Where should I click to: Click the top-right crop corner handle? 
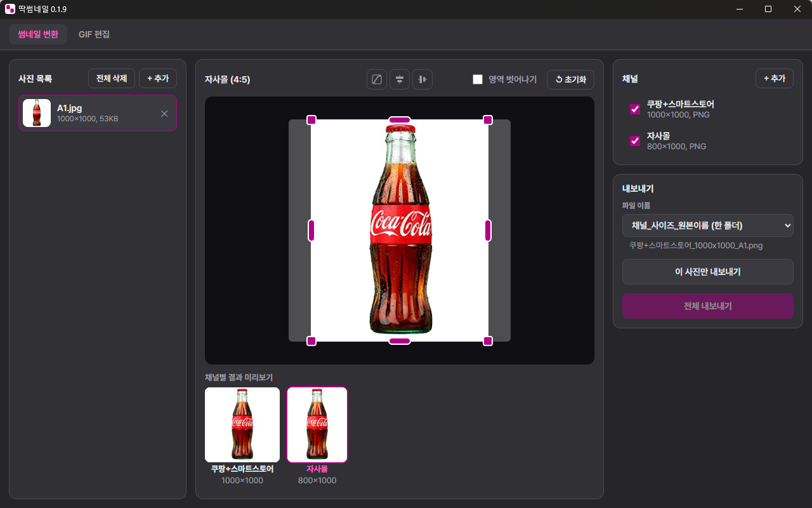[488, 120]
